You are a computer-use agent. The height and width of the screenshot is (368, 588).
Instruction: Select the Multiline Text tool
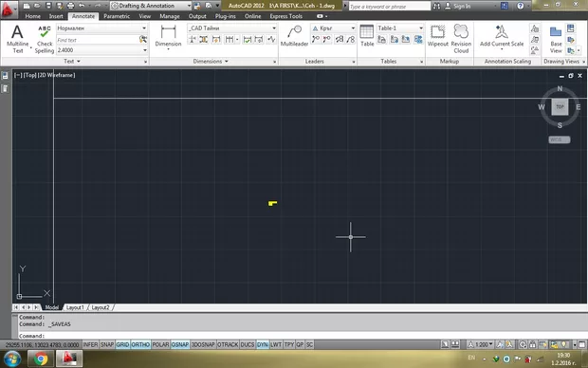click(17, 39)
